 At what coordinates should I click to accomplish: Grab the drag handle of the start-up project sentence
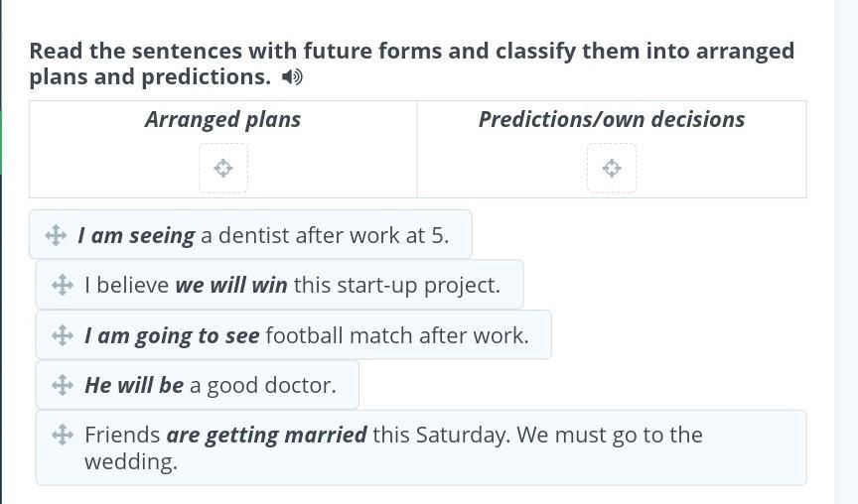coord(62,285)
